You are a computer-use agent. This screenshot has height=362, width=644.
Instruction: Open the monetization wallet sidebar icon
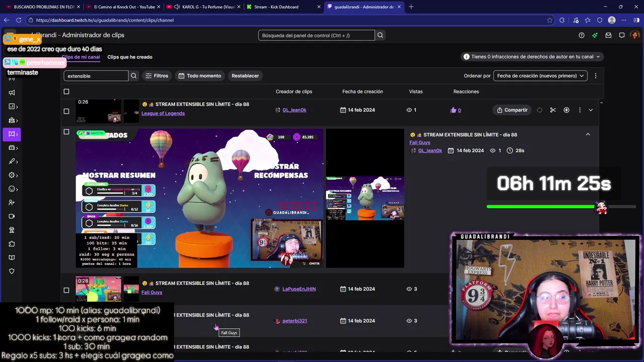(x=12, y=148)
